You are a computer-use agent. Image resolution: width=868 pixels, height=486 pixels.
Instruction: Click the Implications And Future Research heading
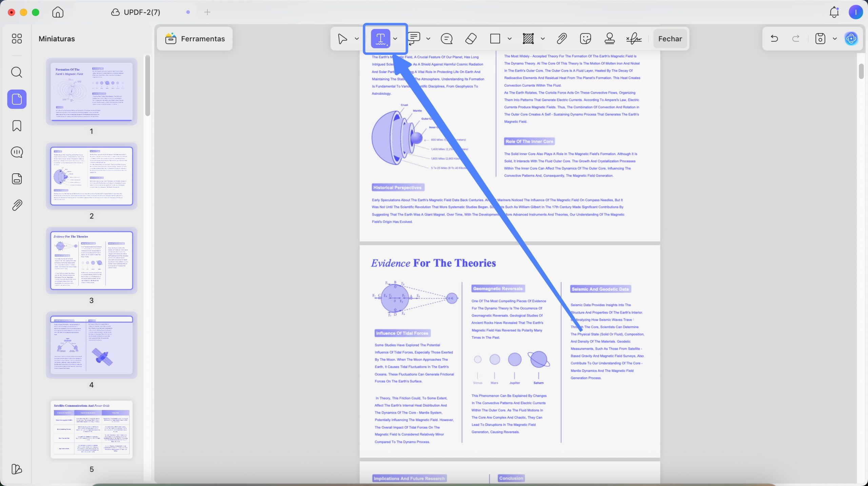tap(409, 479)
